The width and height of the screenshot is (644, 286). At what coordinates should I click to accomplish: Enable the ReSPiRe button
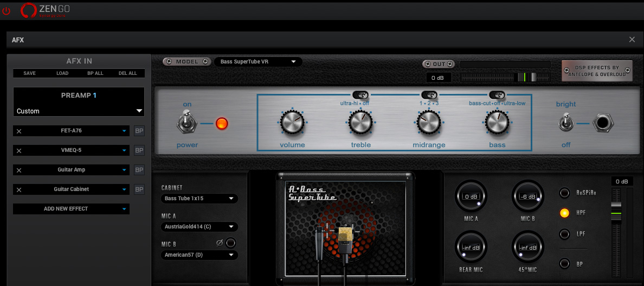(565, 193)
